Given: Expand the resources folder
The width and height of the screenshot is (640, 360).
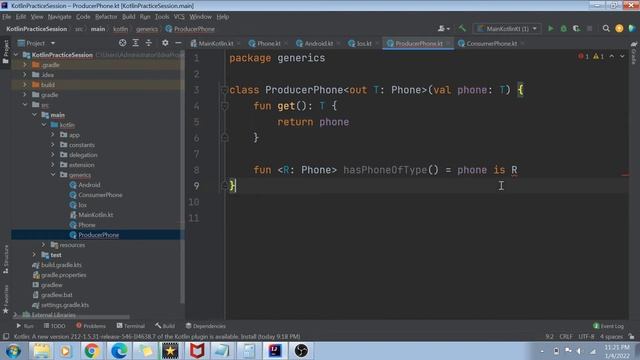Looking at the screenshot, I should tap(44, 245).
